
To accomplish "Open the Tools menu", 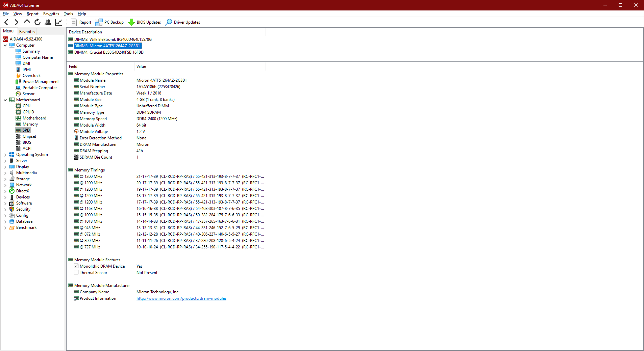I will click(x=68, y=14).
